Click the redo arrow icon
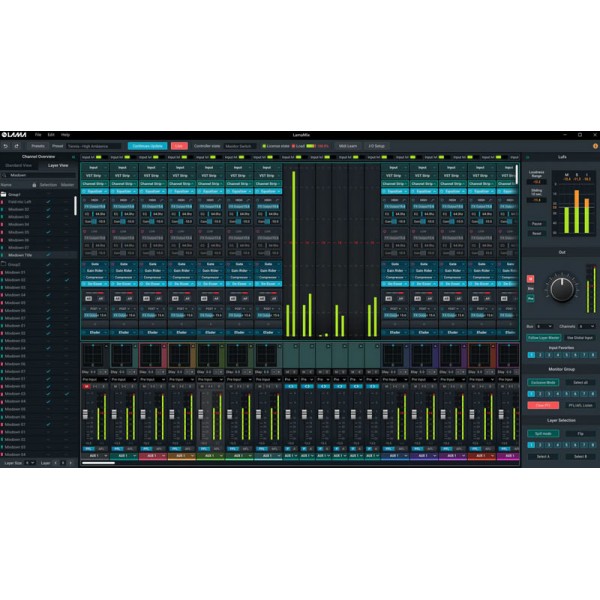This screenshot has width=600, height=600. (16, 146)
